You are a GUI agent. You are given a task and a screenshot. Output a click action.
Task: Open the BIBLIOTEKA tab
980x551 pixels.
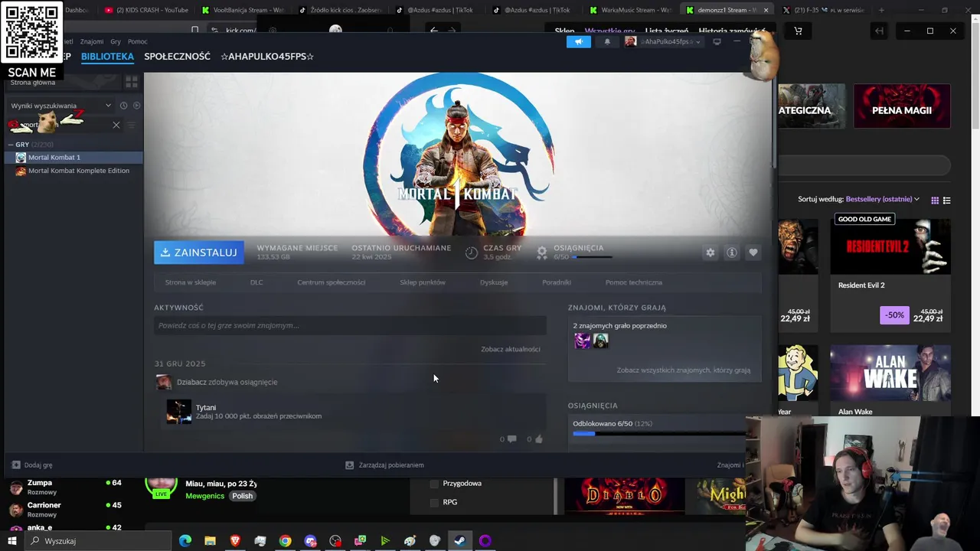click(107, 57)
